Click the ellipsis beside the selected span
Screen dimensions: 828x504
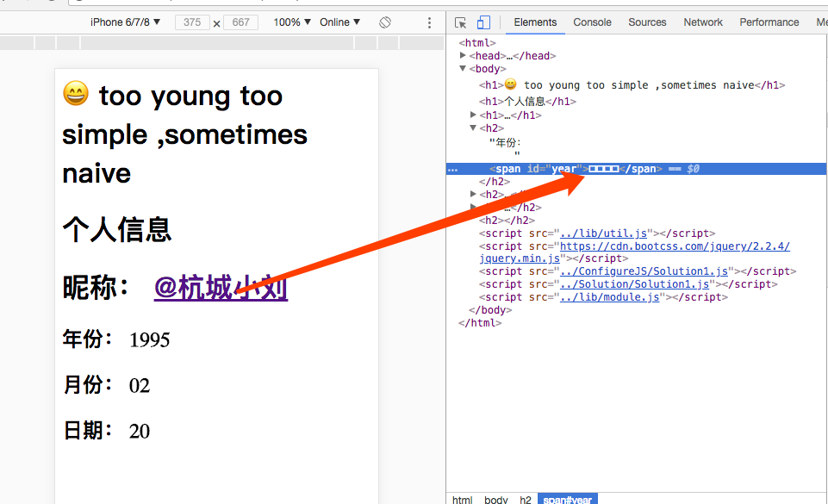[452, 170]
